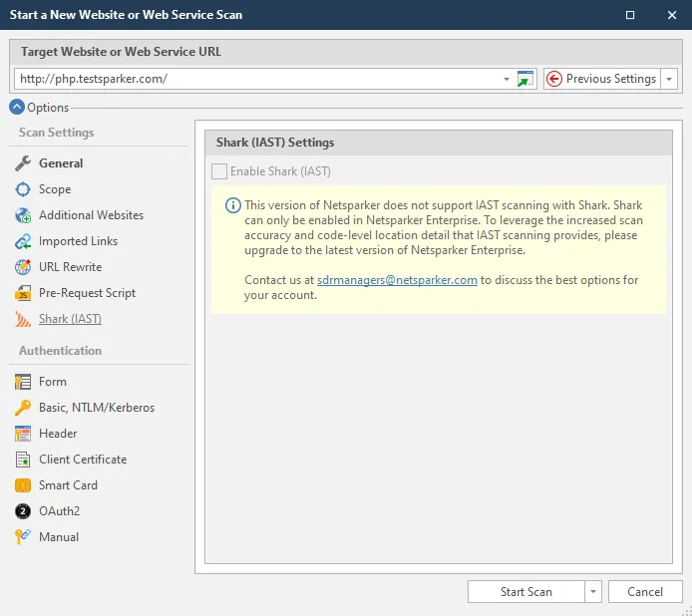The width and height of the screenshot is (692, 616).
Task: Click the Basic, NTLM/Kerberos key icon
Action: (x=23, y=408)
